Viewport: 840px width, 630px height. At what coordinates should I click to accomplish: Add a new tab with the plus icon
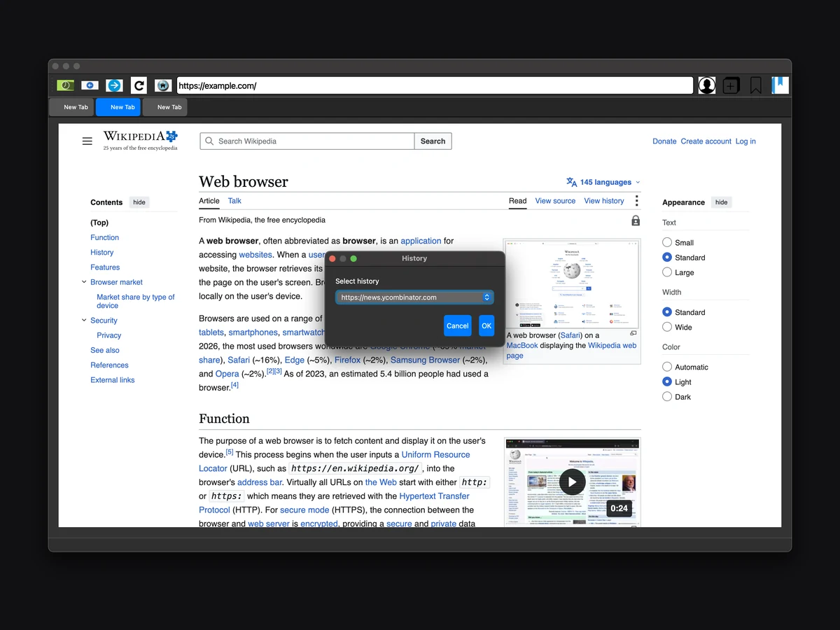tap(731, 85)
